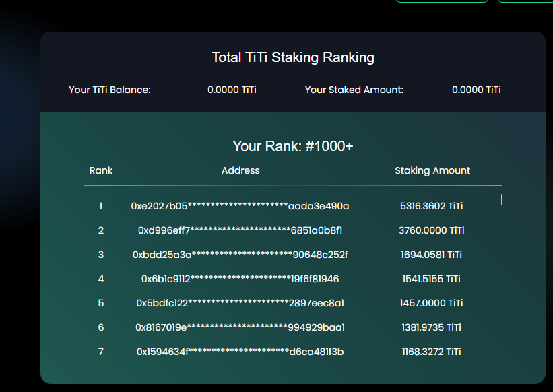This screenshot has width=553, height=392.
Task: Select address 0x6b1c9112...19f6f81946
Action: click(x=240, y=280)
